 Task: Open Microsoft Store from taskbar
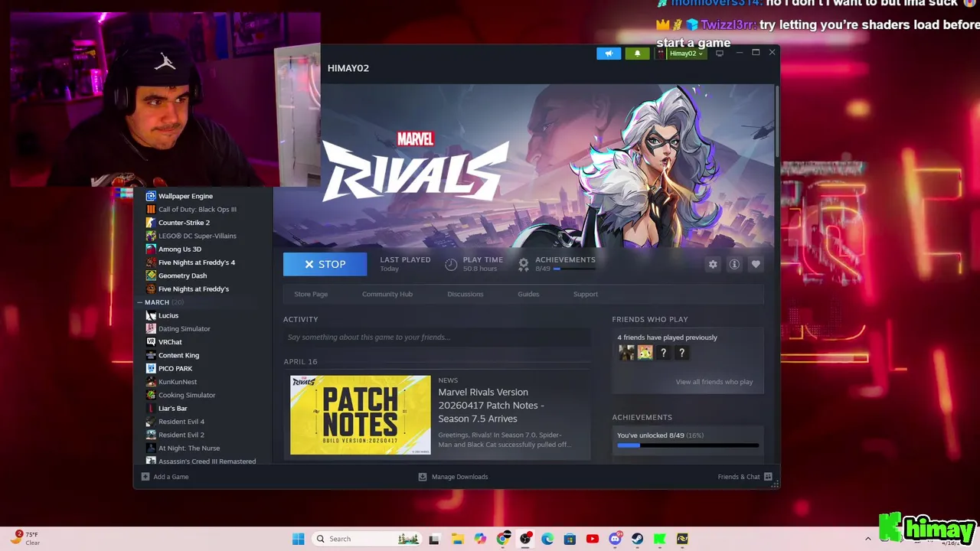tap(570, 539)
